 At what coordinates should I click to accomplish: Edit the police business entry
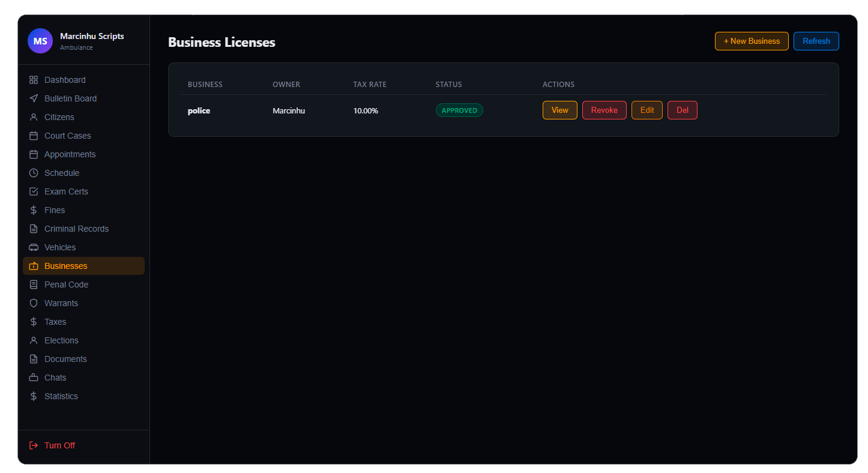click(646, 110)
